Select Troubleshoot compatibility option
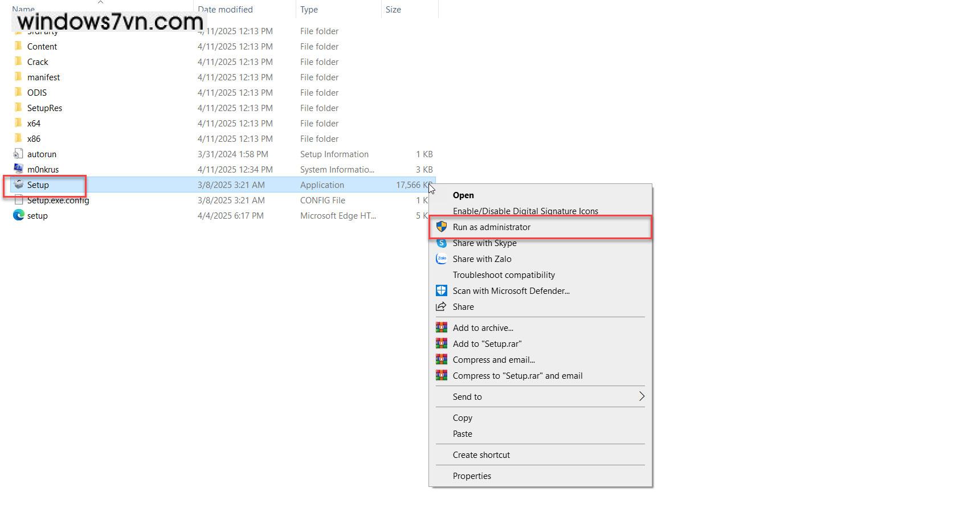This screenshot has height=512, width=980. pos(504,275)
